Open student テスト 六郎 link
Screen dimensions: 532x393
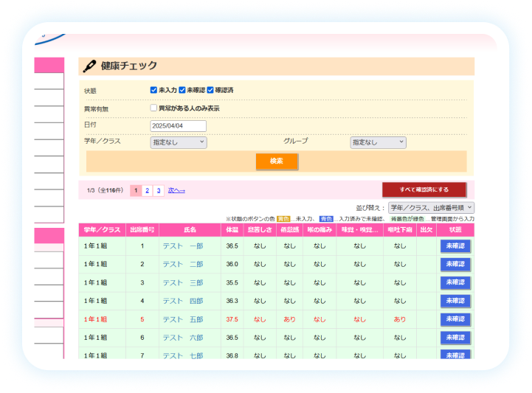183,338
